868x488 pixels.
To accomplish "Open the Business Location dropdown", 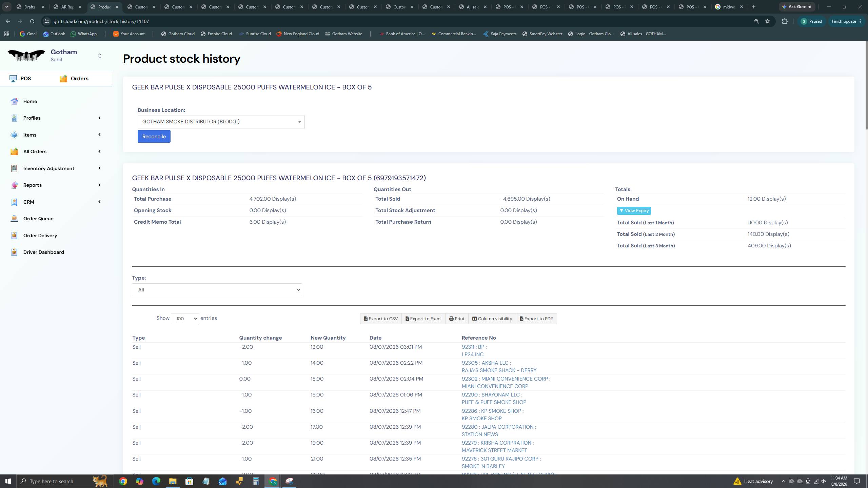I will click(221, 122).
